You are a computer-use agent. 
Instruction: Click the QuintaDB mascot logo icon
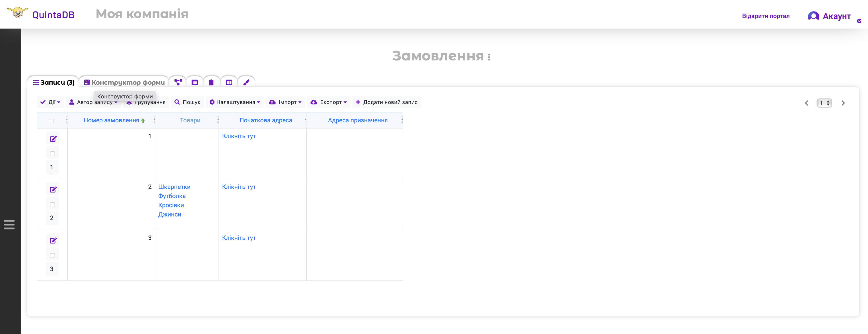18,13
